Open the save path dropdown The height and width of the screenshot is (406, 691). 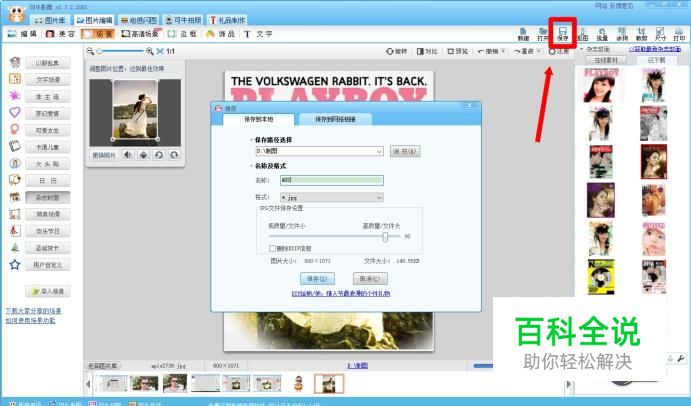point(379,151)
